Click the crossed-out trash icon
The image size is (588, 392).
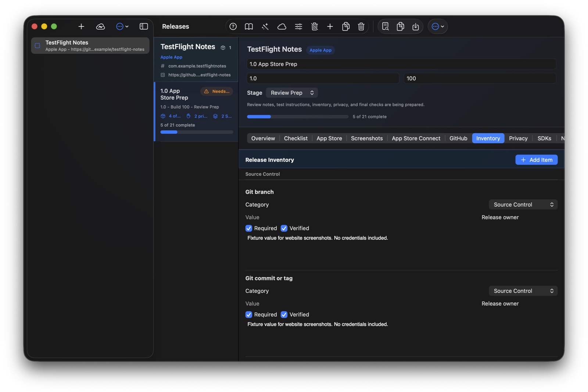point(315,26)
